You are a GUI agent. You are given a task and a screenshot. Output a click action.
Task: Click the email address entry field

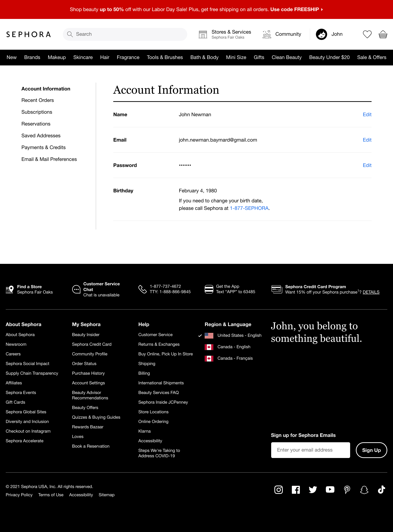310,450
